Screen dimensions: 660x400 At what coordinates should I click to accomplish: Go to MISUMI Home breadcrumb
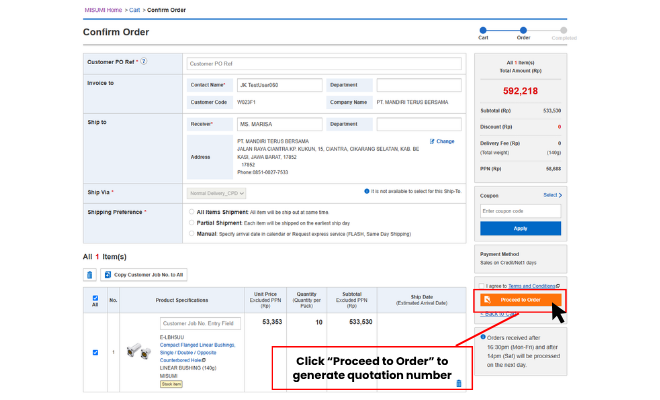coord(103,10)
